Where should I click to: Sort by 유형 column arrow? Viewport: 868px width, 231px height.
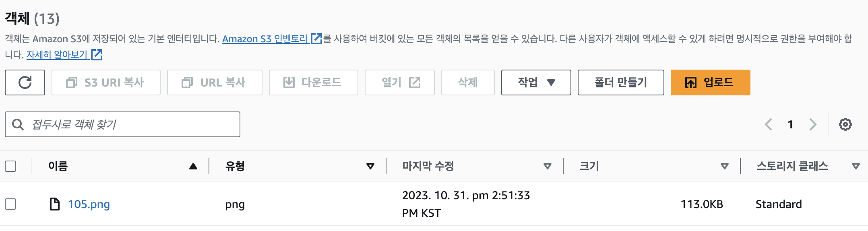tap(370, 166)
